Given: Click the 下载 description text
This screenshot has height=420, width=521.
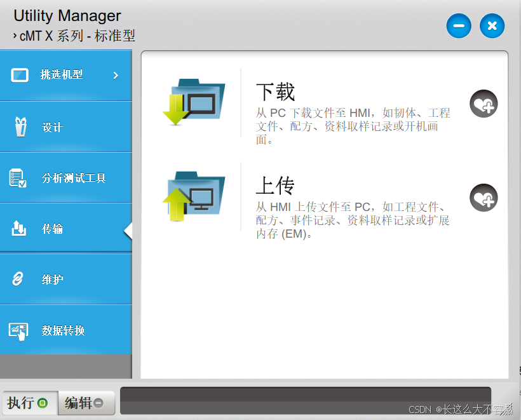Looking at the screenshot, I should coord(353,126).
